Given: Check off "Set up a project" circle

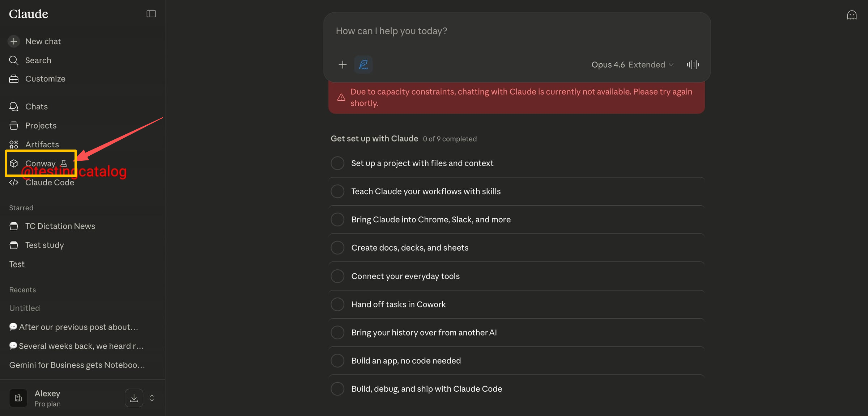Looking at the screenshot, I should pos(337,163).
